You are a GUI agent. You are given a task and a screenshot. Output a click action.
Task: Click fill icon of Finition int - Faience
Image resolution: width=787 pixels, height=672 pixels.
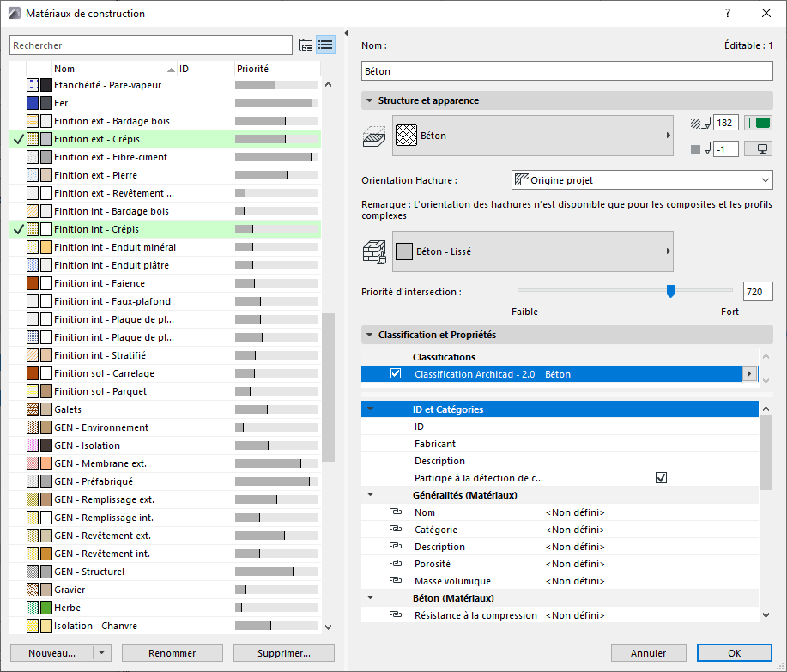click(x=33, y=283)
